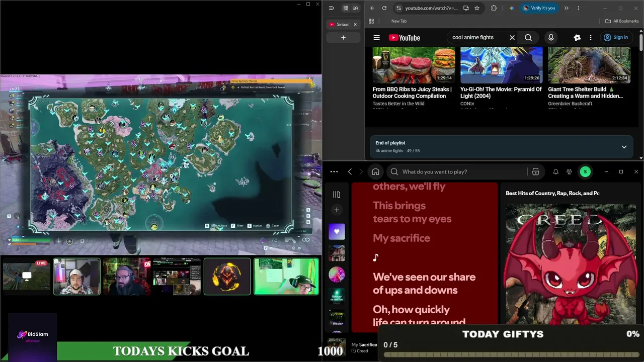
Task: Open the Creed artist link under My Sacrifice
Action: pos(362,351)
